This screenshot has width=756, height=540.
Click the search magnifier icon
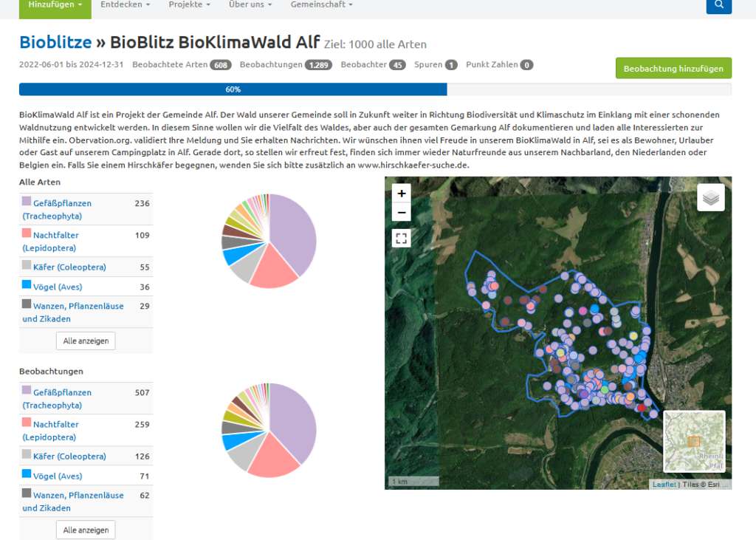coord(718,6)
